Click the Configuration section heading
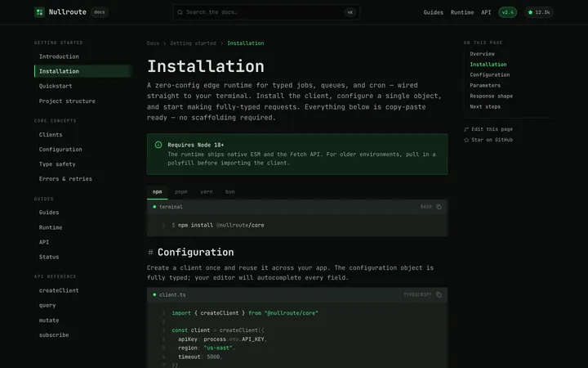Viewport: 588px width, 368px height. [x=195, y=253]
